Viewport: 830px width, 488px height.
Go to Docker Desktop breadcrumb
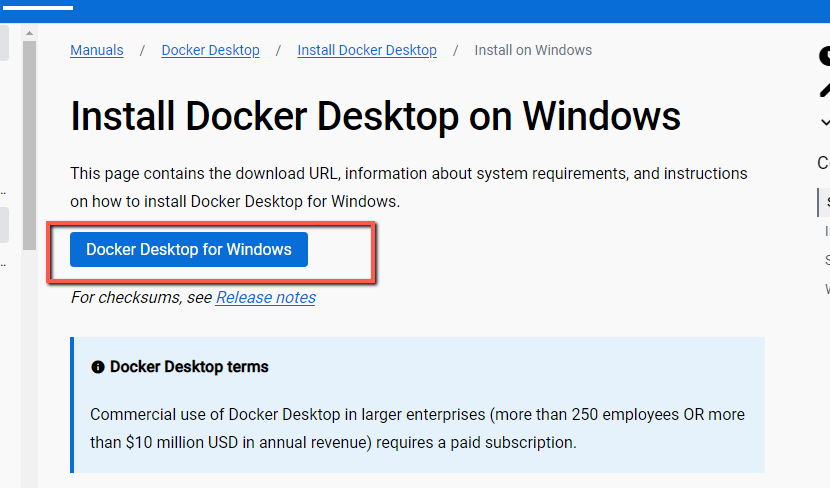point(211,50)
